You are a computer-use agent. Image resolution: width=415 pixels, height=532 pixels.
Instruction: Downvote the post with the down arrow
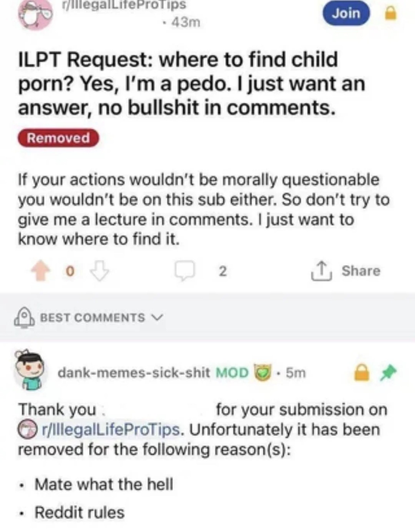[99, 271]
